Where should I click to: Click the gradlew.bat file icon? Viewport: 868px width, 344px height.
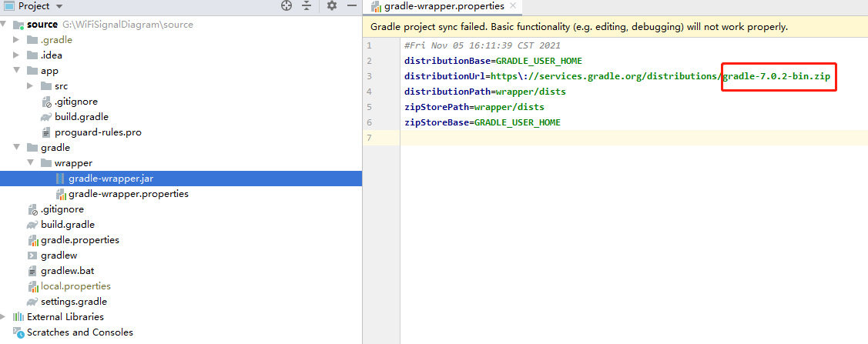[32, 271]
